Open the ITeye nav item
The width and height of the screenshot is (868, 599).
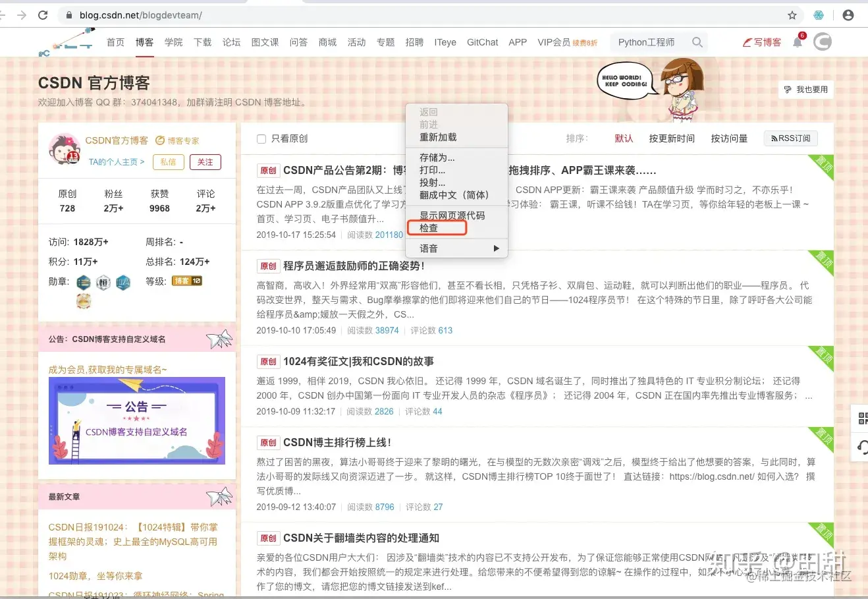coord(445,42)
